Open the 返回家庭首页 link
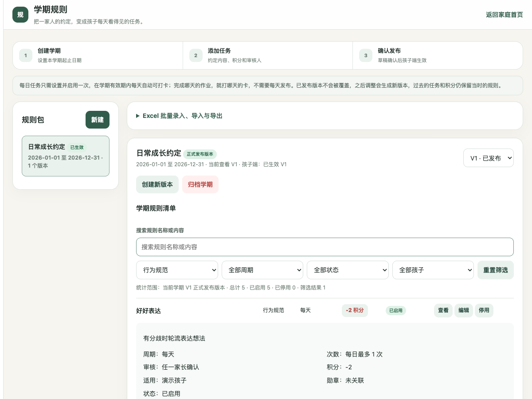The width and height of the screenshot is (532, 399). coord(504,15)
